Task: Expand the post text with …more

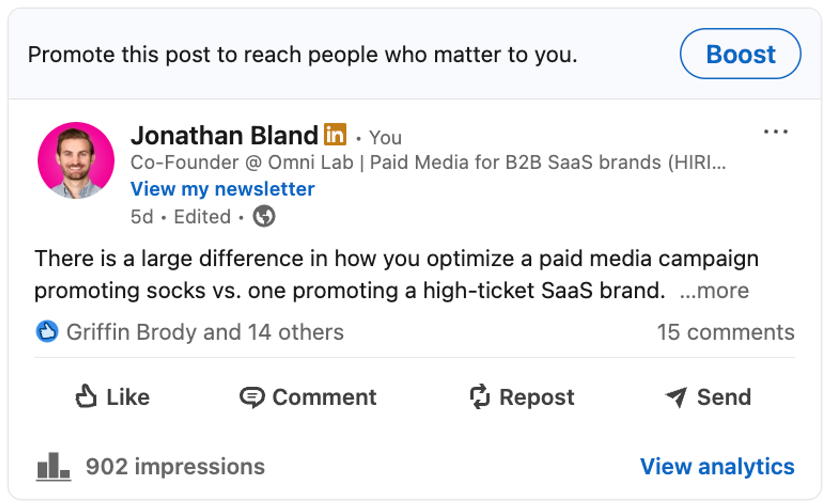Action: point(714,291)
